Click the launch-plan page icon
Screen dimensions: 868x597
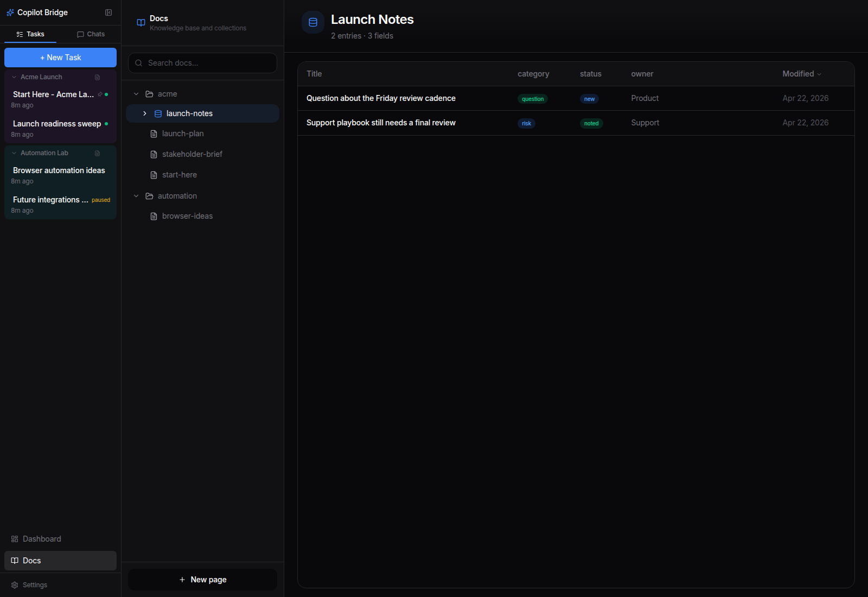(154, 134)
